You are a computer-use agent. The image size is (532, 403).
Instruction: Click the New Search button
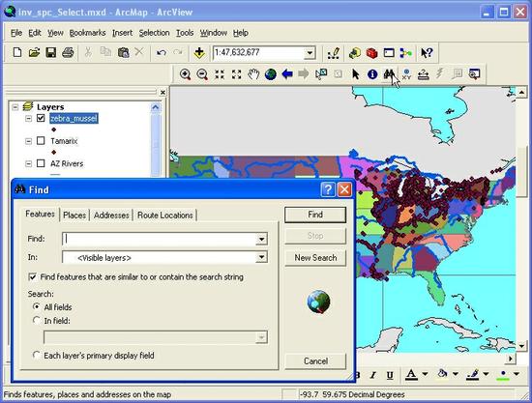[315, 258]
